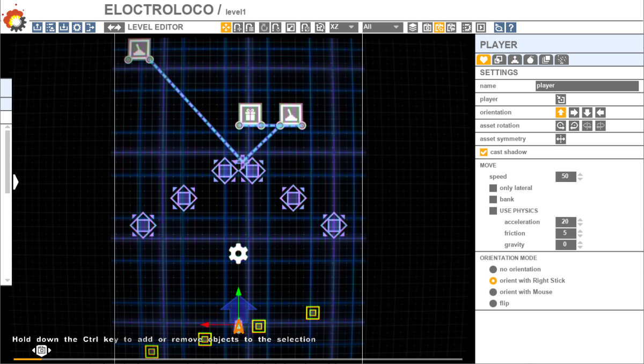Click the LEVEL EDITOR label

(x=156, y=27)
